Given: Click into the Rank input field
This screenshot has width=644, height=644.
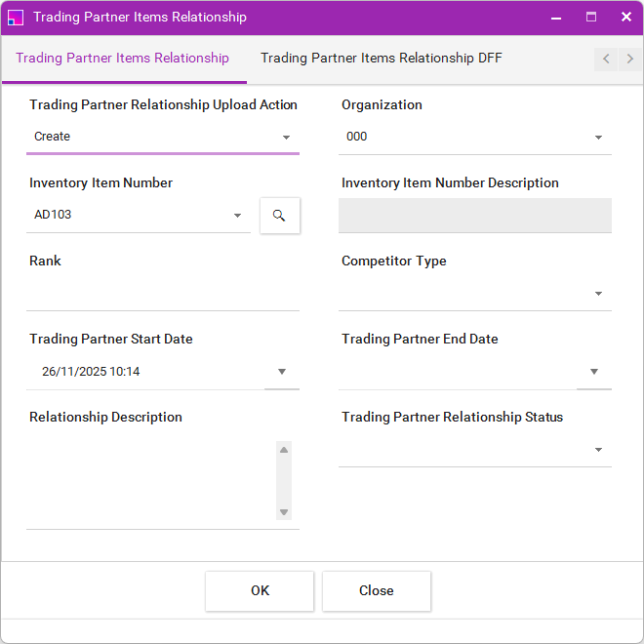Looking at the screenshot, I should pos(162,294).
